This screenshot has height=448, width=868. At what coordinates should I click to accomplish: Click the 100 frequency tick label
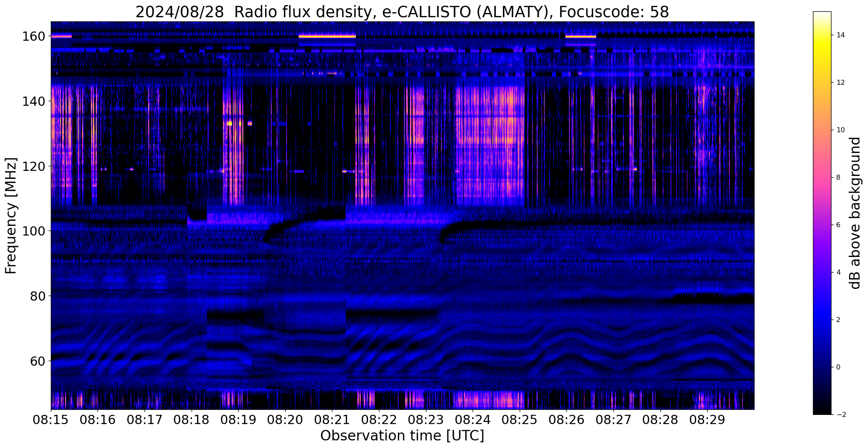pyautogui.click(x=33, y=231)
